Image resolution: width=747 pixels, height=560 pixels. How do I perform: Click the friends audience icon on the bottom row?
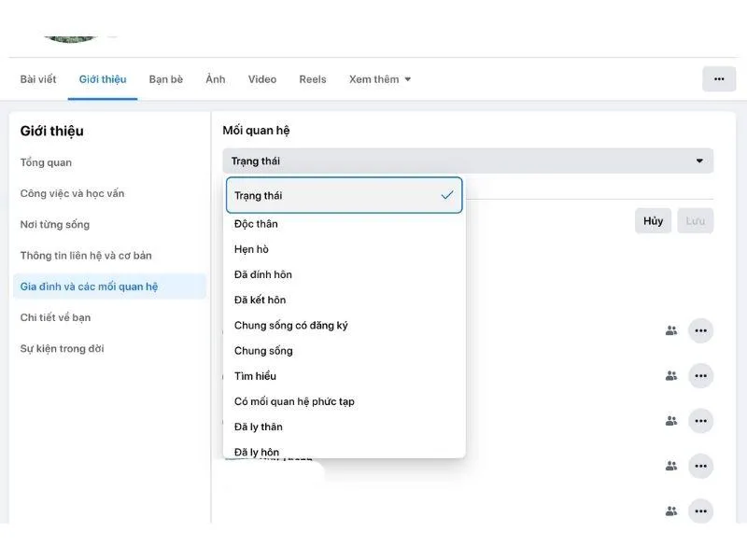click(670, 511)
